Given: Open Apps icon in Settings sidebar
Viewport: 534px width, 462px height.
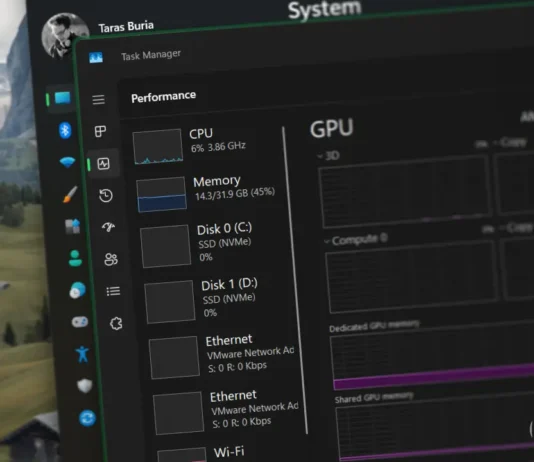Looking at the screenshot, I should pyautogui.click(x=73, y=226).
